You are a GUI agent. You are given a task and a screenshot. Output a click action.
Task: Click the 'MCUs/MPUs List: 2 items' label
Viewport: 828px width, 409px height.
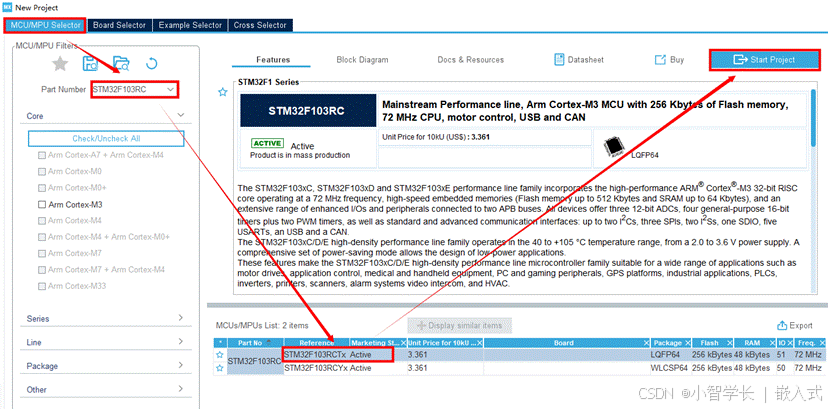262,326
